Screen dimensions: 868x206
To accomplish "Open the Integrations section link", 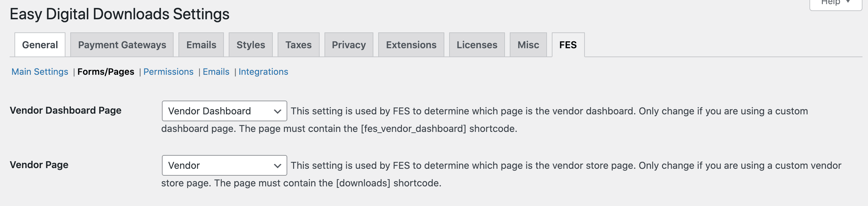I will coord(263,72).
